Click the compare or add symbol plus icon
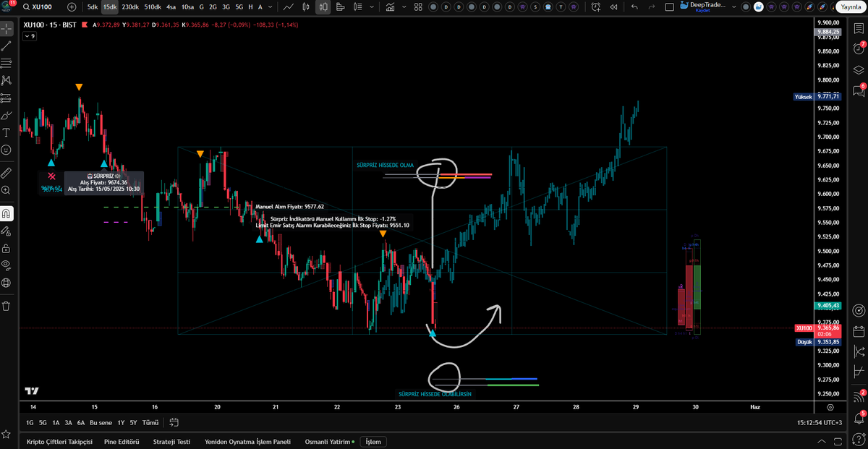 tap(72, 7)
